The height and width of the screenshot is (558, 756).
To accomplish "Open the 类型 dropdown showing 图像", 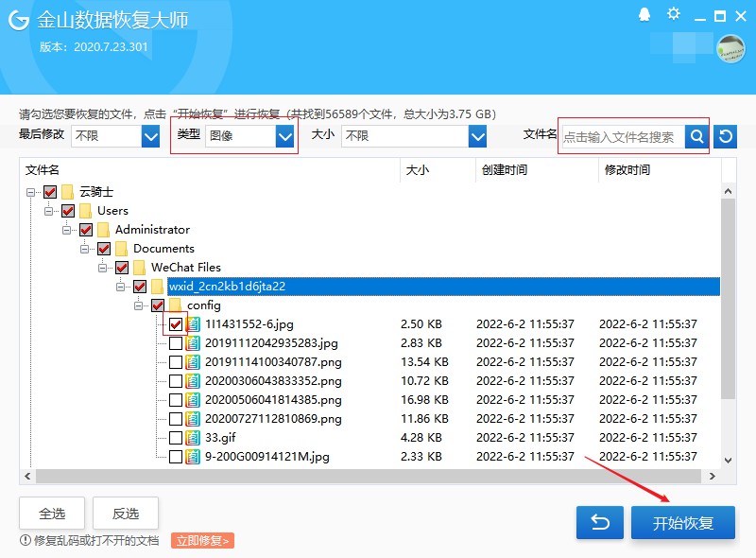I will 250,135.
